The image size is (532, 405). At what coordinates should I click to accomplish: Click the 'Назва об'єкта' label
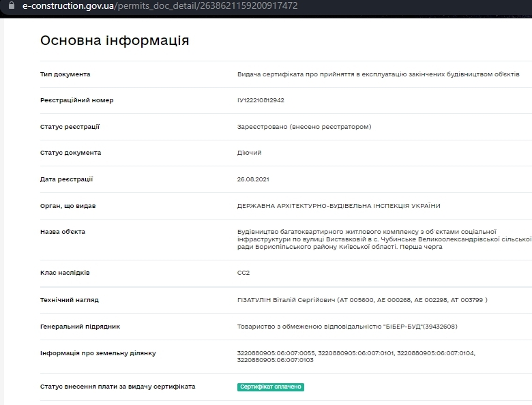tap(63, 232)
